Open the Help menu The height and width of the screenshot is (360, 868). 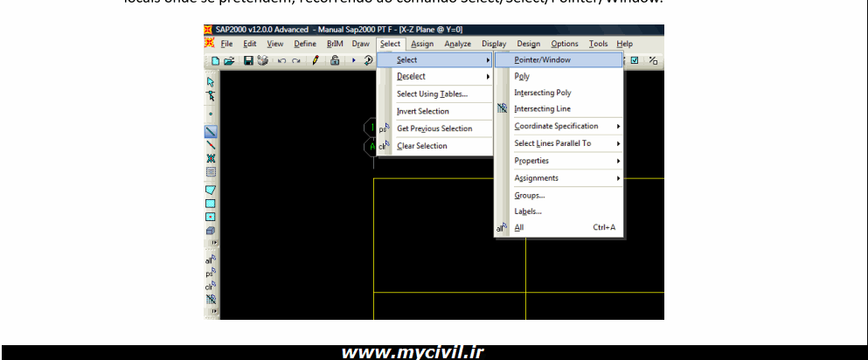coord(624,44)
